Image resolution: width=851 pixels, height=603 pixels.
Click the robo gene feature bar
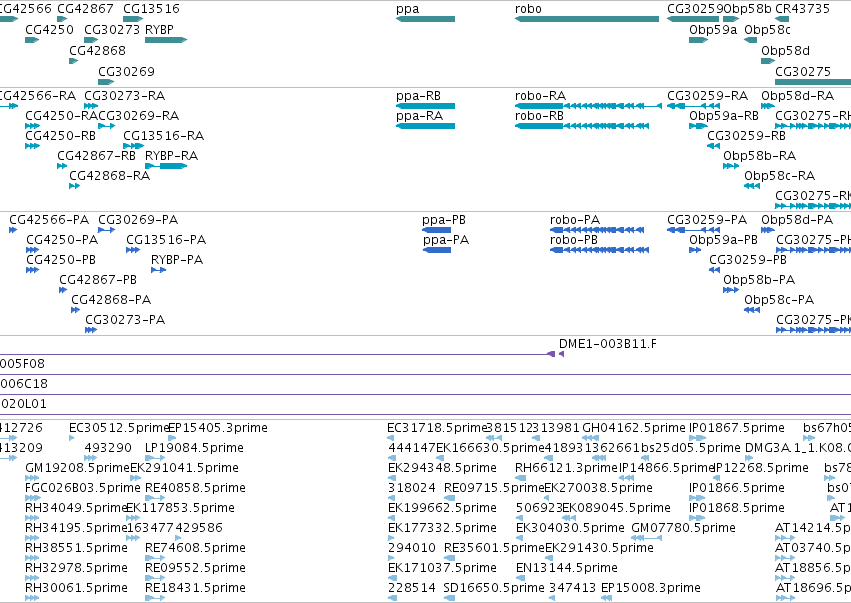tap(587, 19)
